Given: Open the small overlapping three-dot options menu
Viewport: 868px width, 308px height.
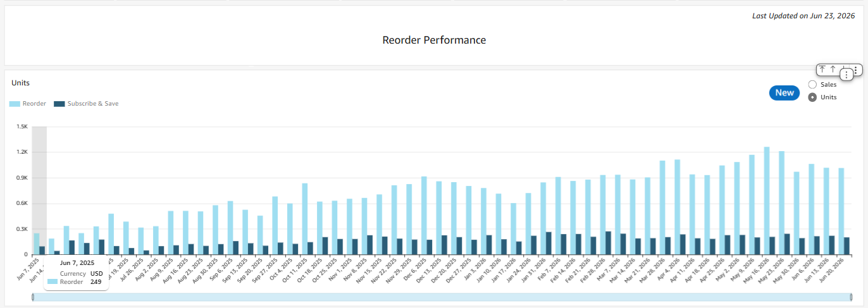Looking at the screenshot, I should click(x=847, y=75).
